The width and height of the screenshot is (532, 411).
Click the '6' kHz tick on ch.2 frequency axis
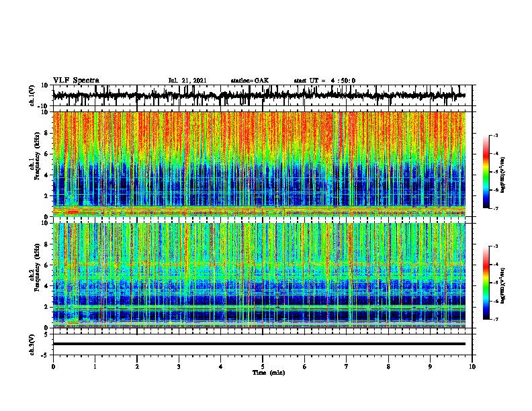(46, 265)
